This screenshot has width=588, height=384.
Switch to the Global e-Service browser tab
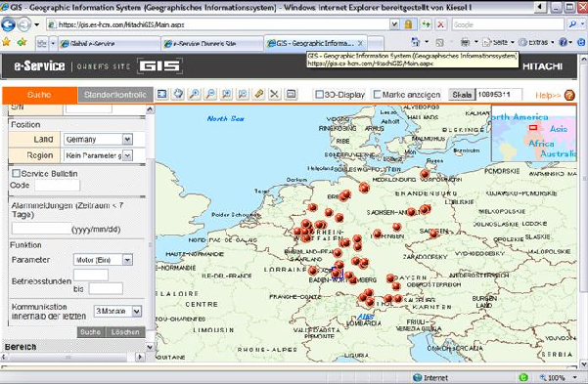(110, 43)
